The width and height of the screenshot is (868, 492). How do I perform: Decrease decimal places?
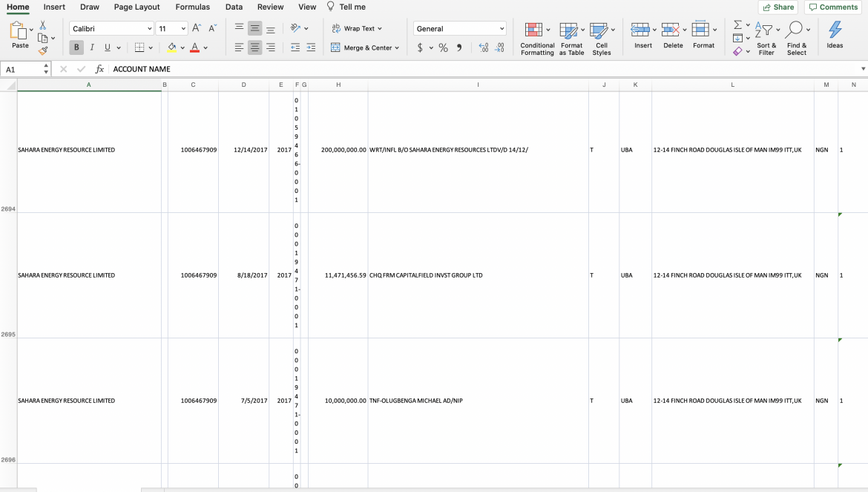[499, 47]
